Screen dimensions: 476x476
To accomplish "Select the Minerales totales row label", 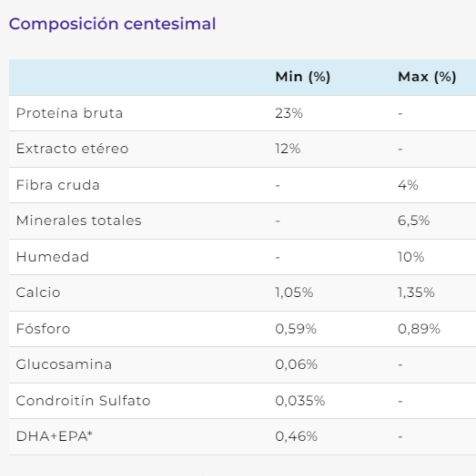I will coord(79,220).
